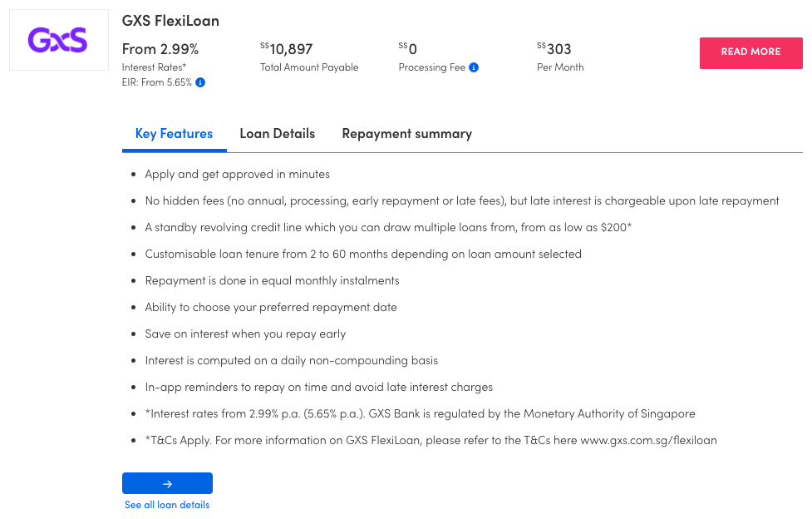
Task: Click the 'Apply and get approved in minutes' bullet
Action: pos(237,174)
